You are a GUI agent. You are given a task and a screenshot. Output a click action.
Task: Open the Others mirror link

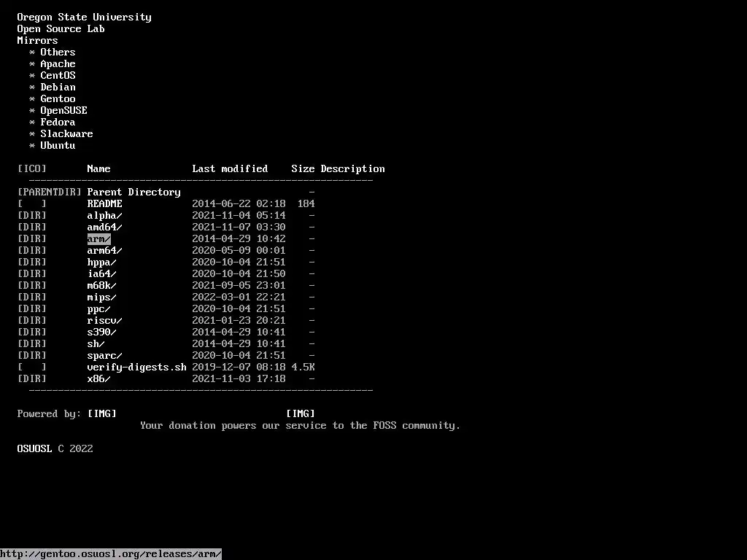click(x=58, y=52)
